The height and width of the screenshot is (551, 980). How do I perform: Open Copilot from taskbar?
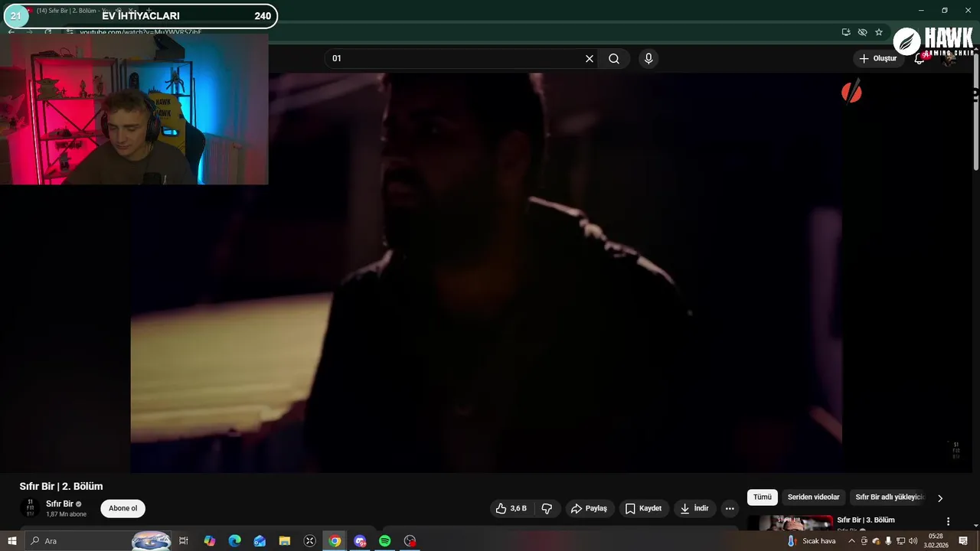pyautogui.click(x=209, y=541)
